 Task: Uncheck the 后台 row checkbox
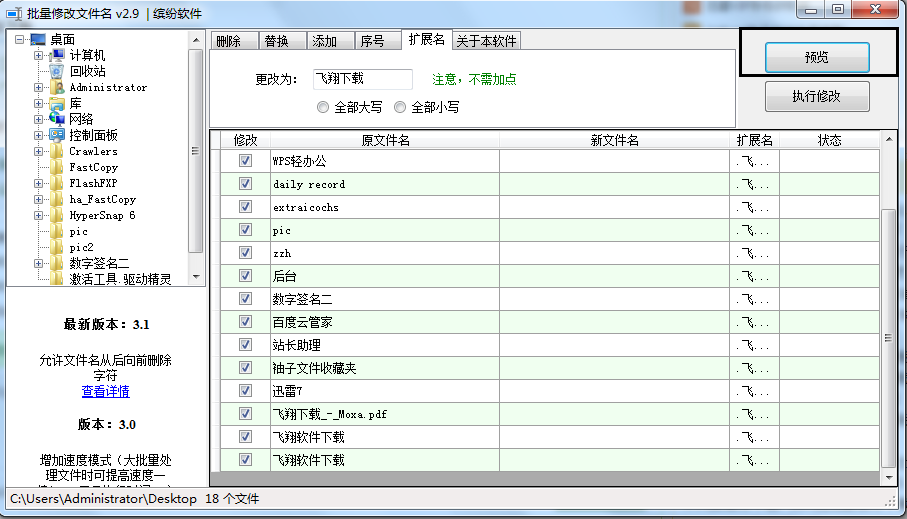pos(245,275)
